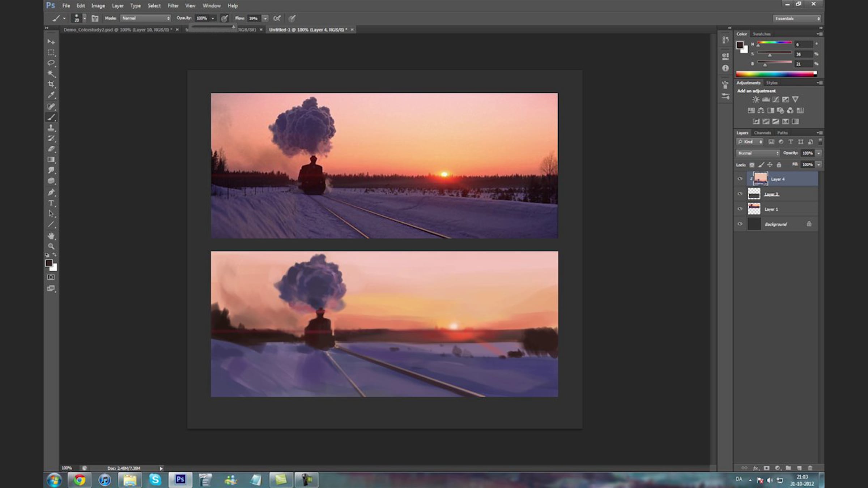868x488 pixels.
Task: Select Layer 4 thumbnail in Layers panel
Action: [761, 179]
